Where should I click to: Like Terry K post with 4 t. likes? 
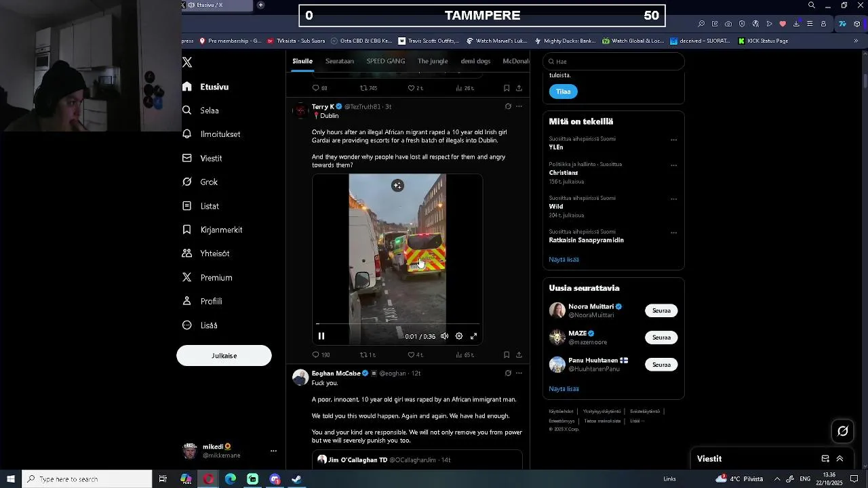(415, 354)
